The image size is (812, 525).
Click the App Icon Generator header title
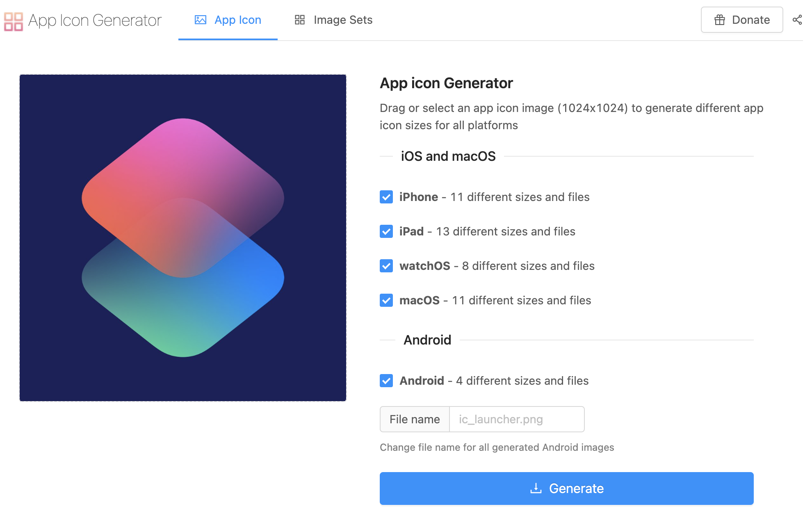[95, 21]
